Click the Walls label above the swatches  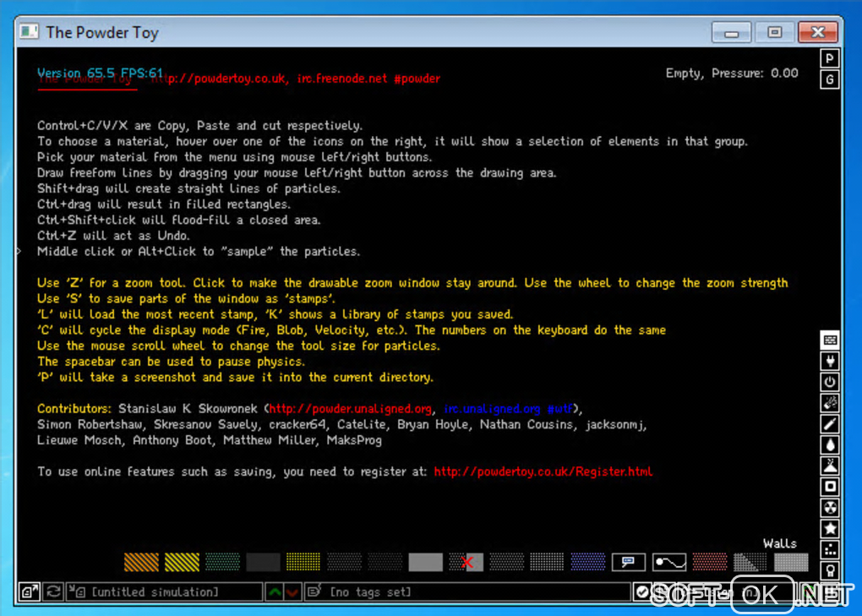(779, 543)
